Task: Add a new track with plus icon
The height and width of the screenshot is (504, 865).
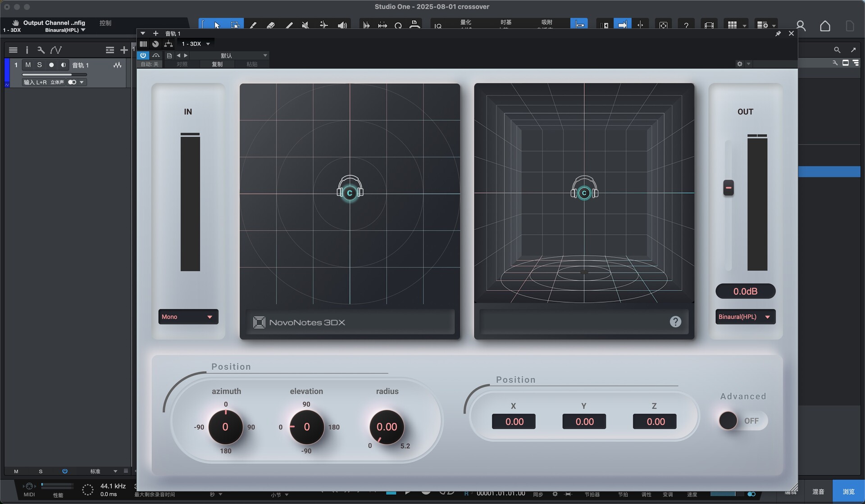Action: pyautogui.click(x=124, y=50)
